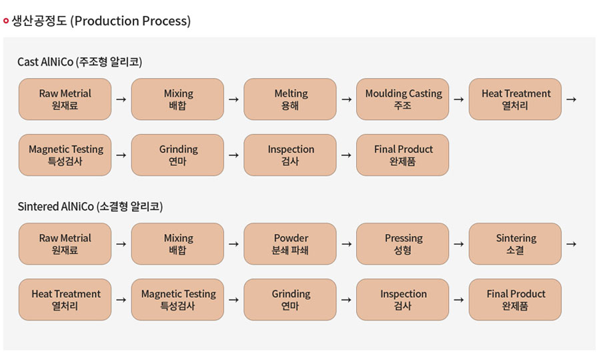Click the red bullet beside Production Process heading
This screenshot has height=364, width=597.
6,21
